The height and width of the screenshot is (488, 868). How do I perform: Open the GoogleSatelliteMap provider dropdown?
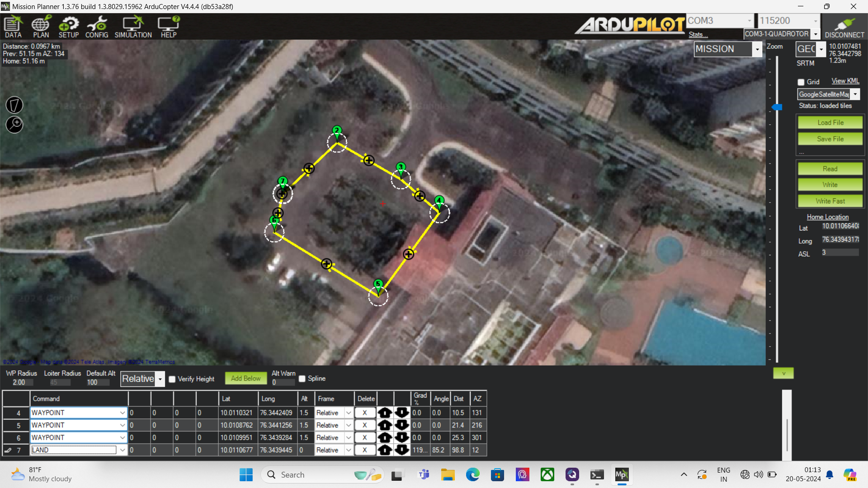tap(855, 94)
